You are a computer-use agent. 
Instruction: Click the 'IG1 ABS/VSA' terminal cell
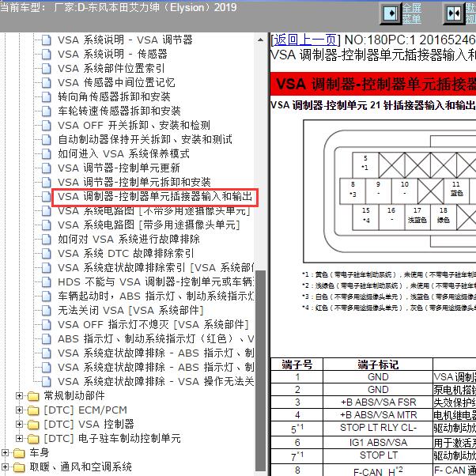[378, 443]
